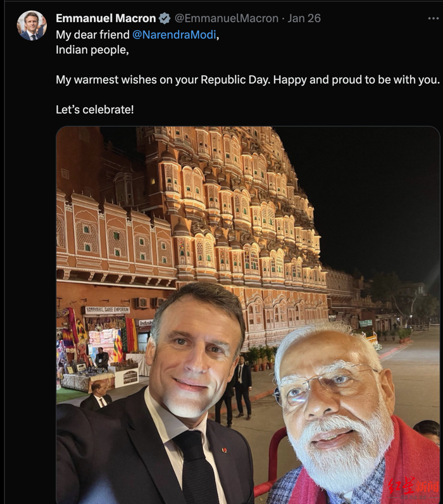443x504 pixels.
Task: Click the "My dear friend" greeting text
Action: click(93, 34)
